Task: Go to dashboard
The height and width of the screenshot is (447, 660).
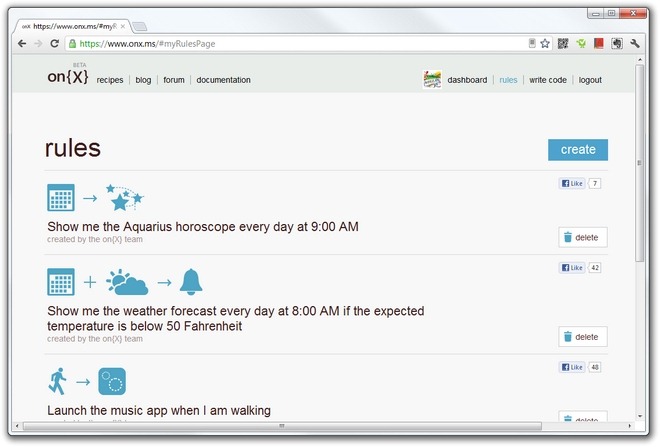Action: 467,80
